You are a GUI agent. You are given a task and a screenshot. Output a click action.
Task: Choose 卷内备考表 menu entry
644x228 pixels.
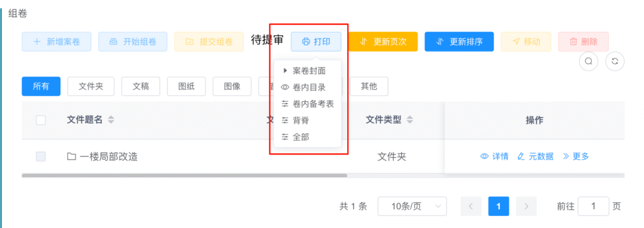(307, 104)
